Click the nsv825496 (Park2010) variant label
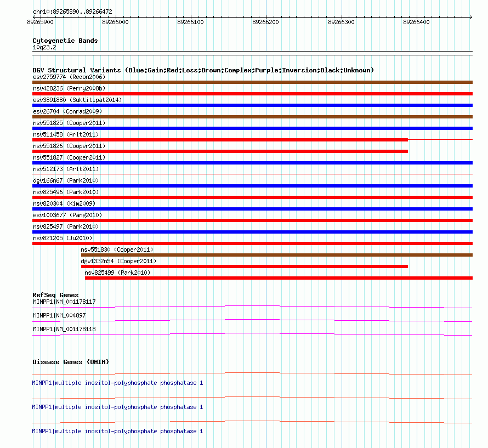The height and width of the screenshot is (448, 488). pos(66,192)
